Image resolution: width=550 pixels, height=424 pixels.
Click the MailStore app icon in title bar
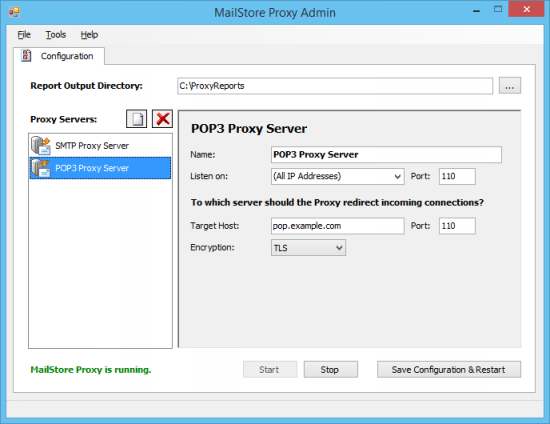tap(14, 12)
